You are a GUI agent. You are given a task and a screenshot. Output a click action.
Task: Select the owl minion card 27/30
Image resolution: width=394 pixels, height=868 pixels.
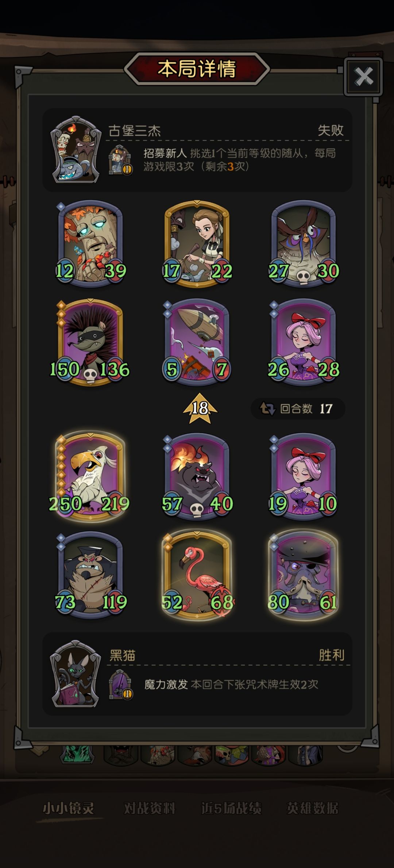pyautogui.click(x=304, y=243)
